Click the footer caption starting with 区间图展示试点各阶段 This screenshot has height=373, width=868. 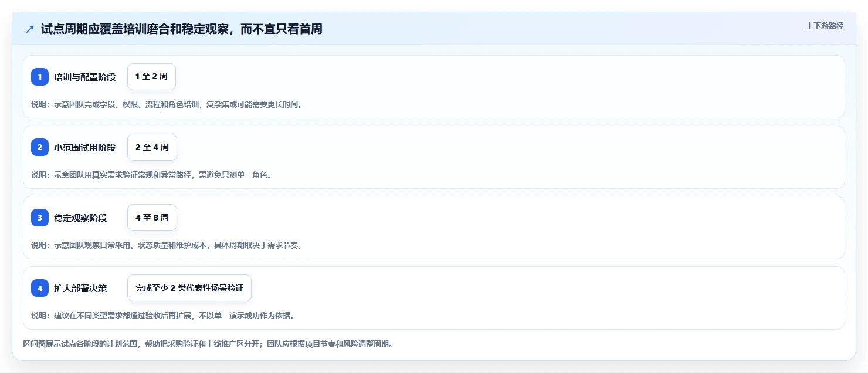click(x=208, y=344)
